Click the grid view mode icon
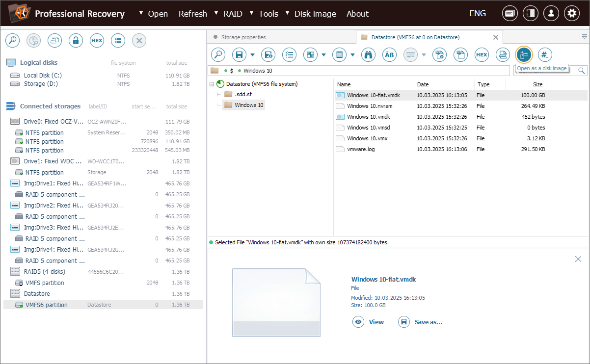 pyautogui.click(x=310, y=55)
